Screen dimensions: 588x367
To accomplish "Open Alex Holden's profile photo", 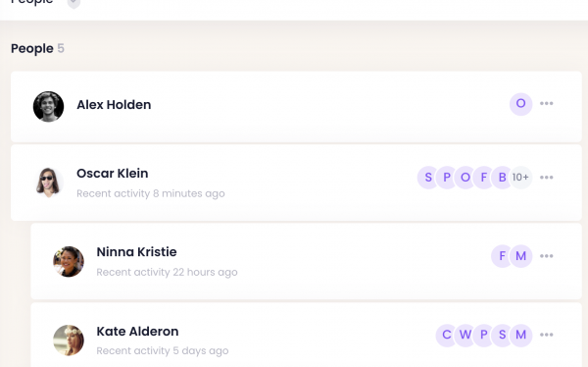I will (x=48, y=106).
